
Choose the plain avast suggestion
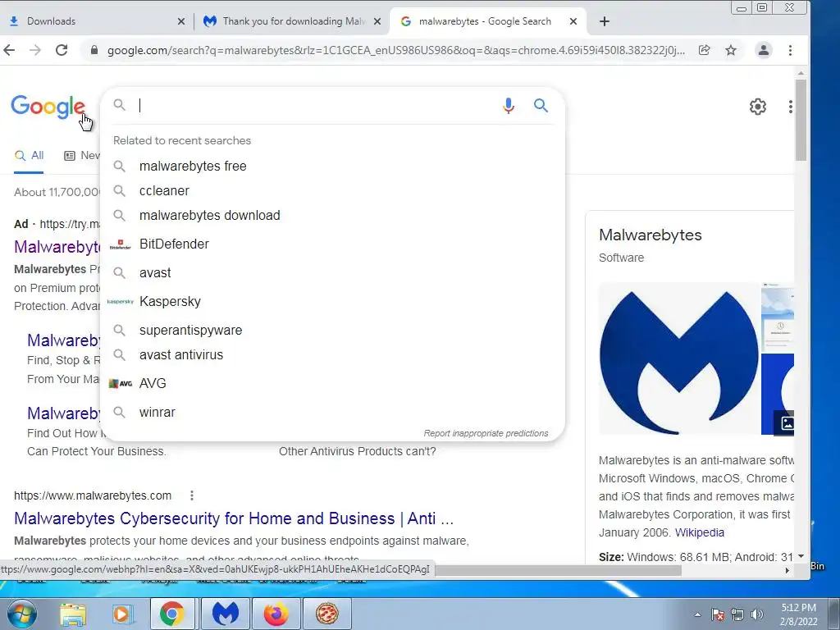[x=332, y=272]
